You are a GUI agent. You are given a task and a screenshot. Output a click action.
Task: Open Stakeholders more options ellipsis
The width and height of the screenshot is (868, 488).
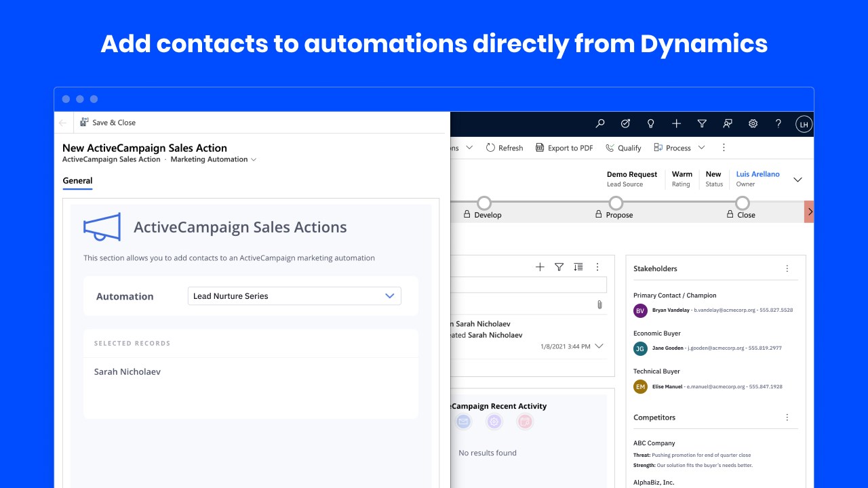pos(787,268)
